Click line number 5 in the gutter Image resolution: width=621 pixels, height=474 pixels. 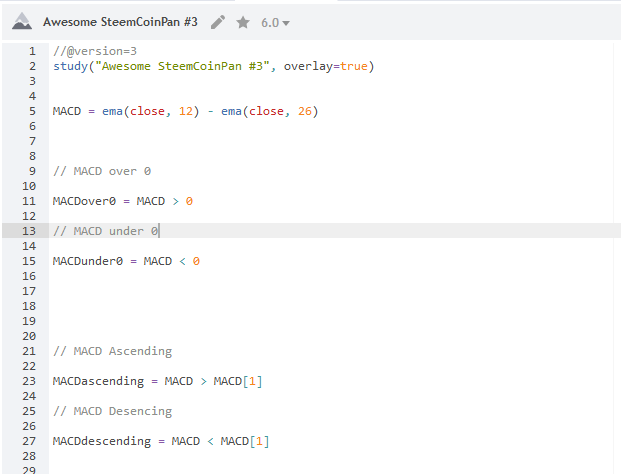click(x=32, y=111)
